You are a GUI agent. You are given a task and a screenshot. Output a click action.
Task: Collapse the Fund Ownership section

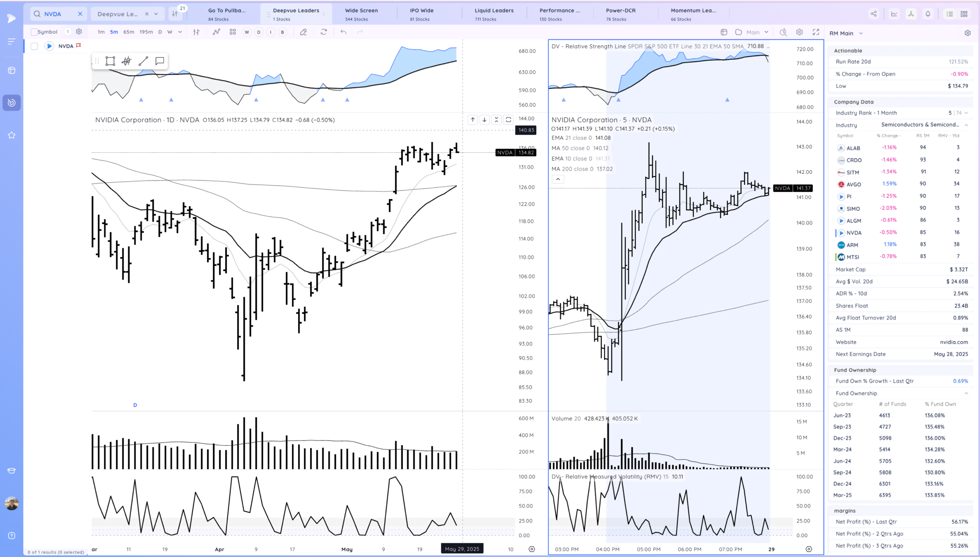pos(966,393)
